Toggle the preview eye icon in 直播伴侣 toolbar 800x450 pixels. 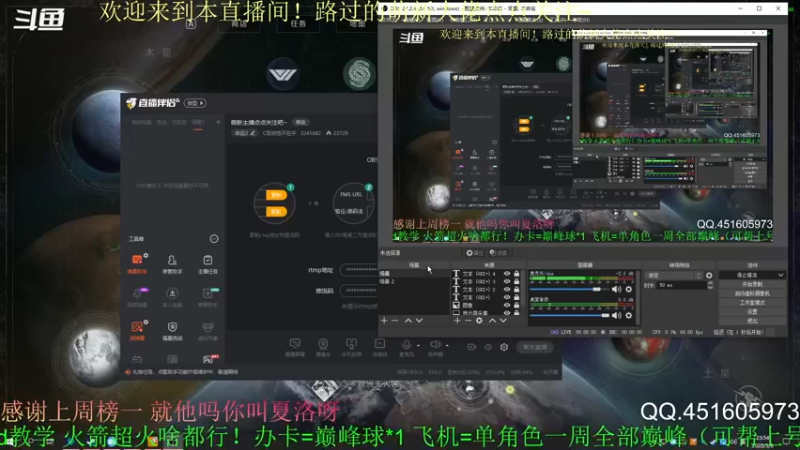488,347
